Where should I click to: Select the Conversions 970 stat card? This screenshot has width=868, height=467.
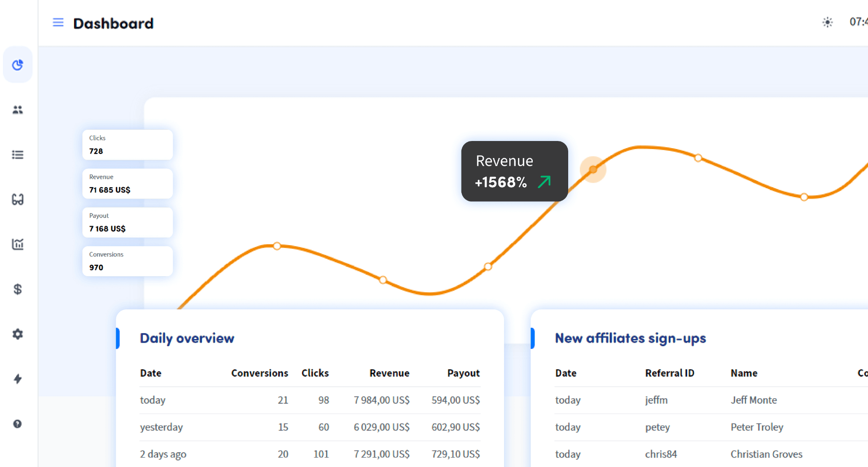[127, 261]
